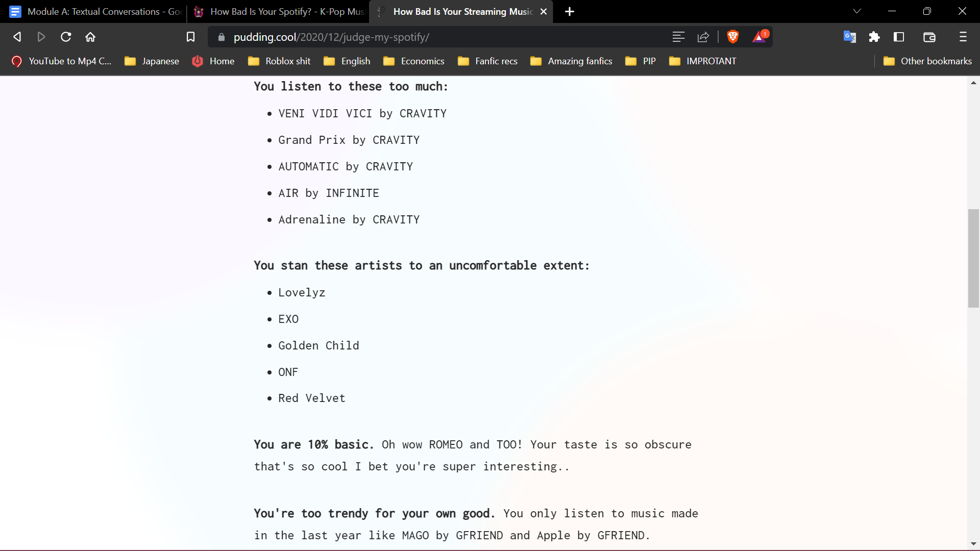Open the browser home page

pos(90,37)
